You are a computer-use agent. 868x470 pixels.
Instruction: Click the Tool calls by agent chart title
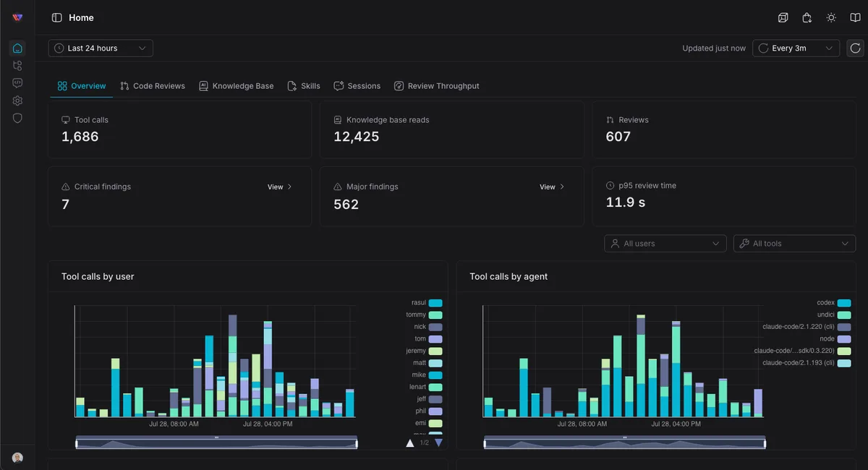tap(509, 276)
